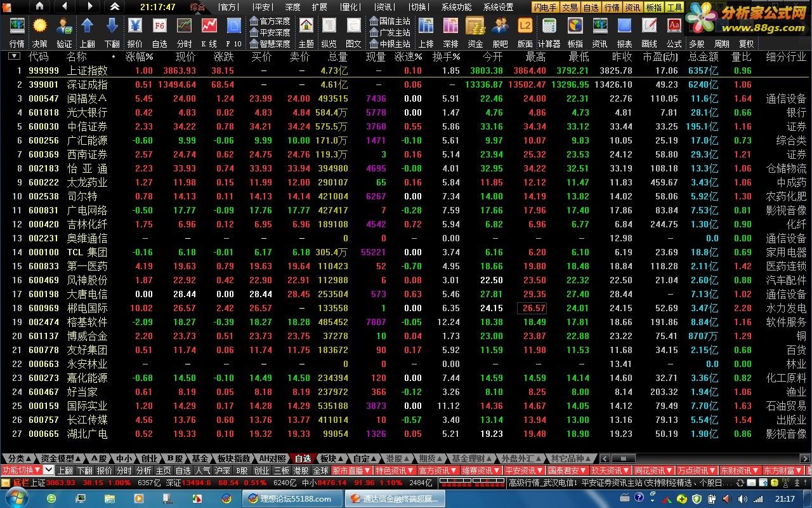
Task: Open the 系统设置 menu
Action: pyautogui.click(x=499, y=7)
